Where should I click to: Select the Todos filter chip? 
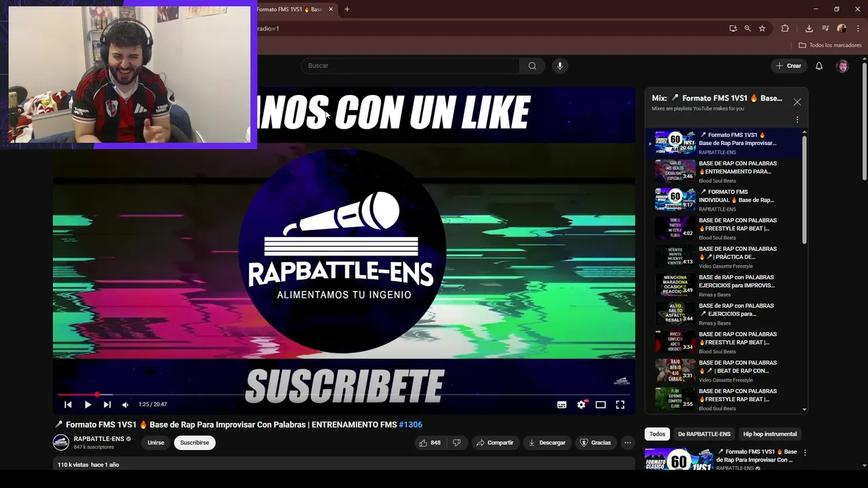[657, 434]
